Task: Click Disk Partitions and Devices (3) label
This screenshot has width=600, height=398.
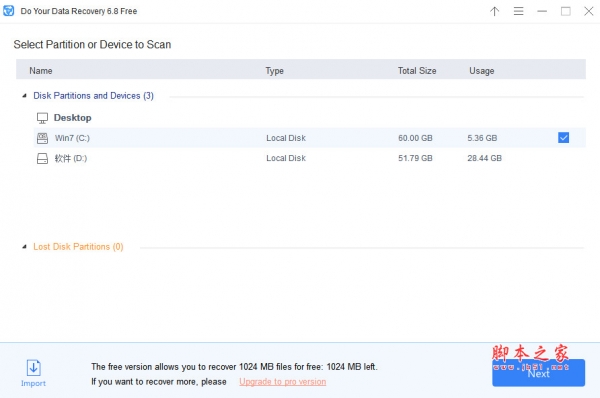Action: (x=93, y=96)
